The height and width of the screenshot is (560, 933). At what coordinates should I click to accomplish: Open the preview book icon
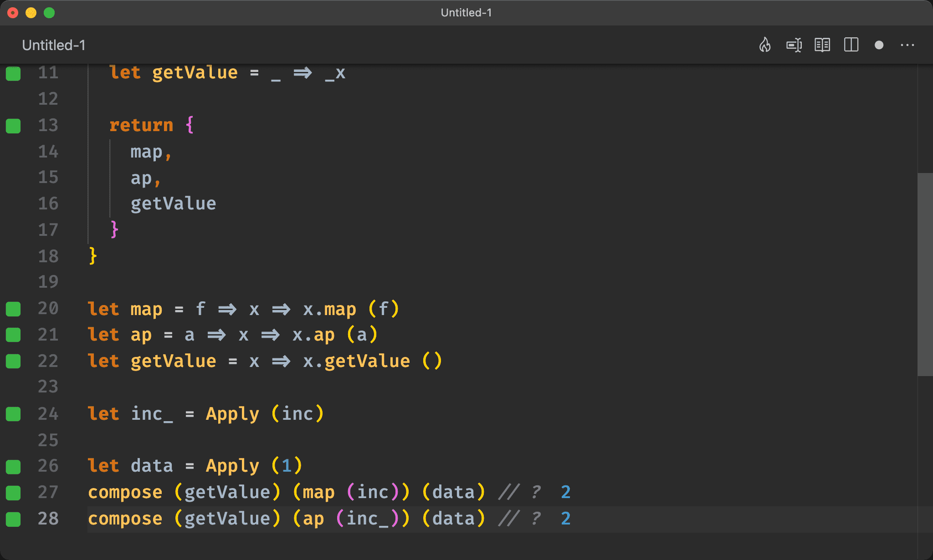(x=822, y=45)
